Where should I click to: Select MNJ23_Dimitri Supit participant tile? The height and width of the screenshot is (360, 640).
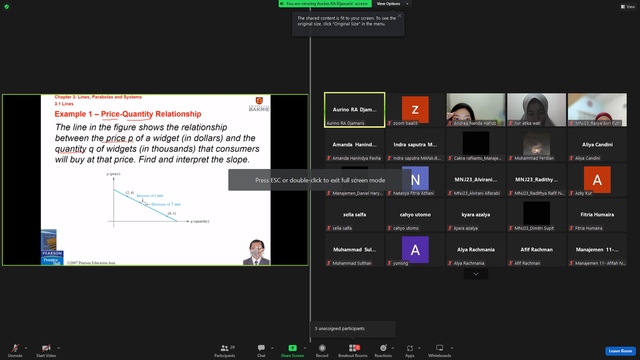[x=536, y=215]
